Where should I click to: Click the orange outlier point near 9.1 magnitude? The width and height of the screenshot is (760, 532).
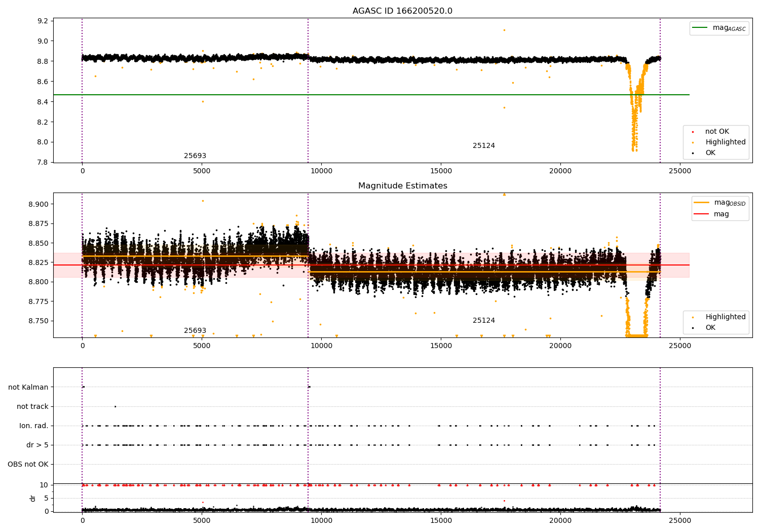coord(504,30)
